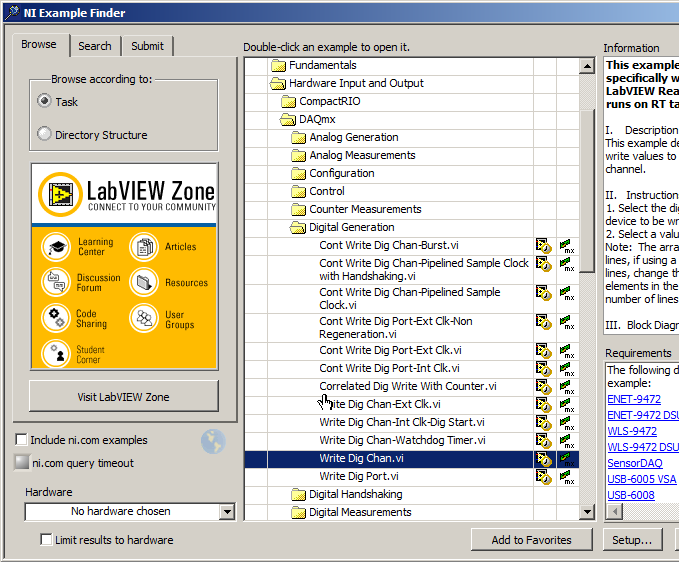679x562 pixels.
Task: Click the Fundamentals folder icon
Action: tap(278, 66)
